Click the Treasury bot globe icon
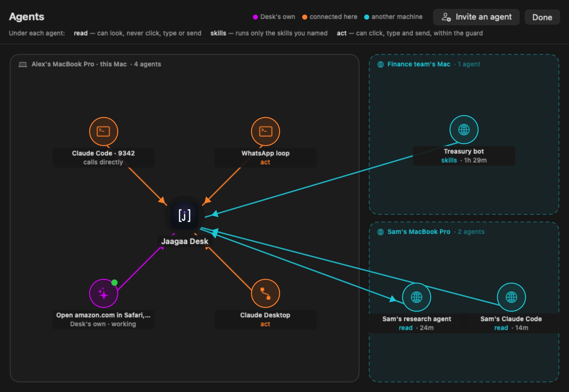 (x=464, y=130)
